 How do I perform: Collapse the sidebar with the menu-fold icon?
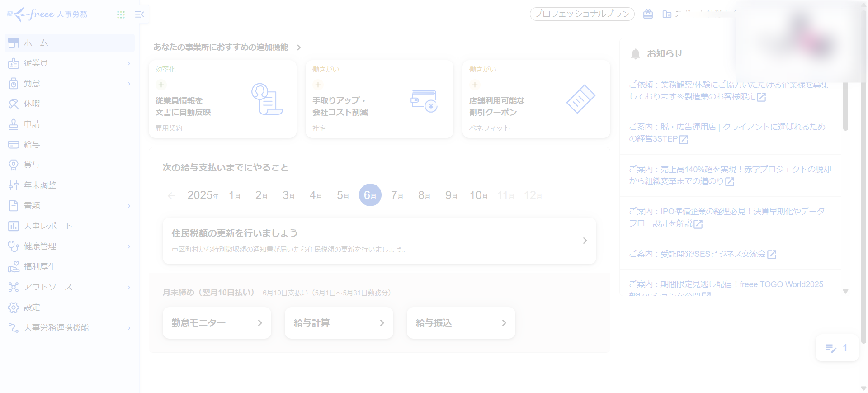coord(139,14)
